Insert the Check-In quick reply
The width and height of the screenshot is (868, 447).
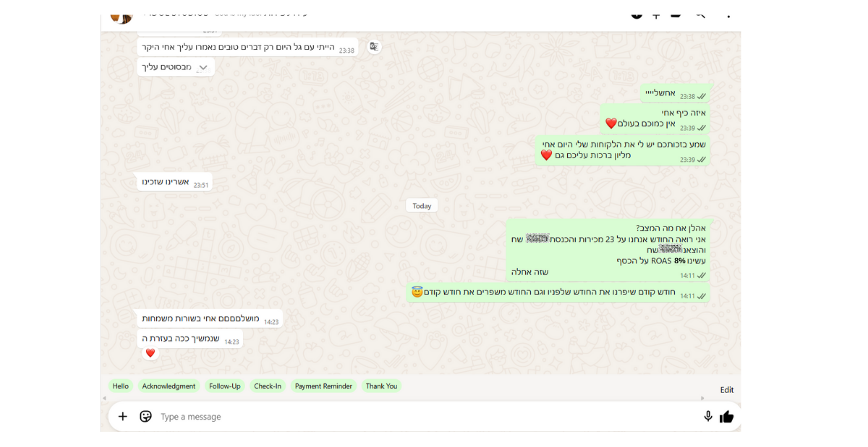point(268,386)
